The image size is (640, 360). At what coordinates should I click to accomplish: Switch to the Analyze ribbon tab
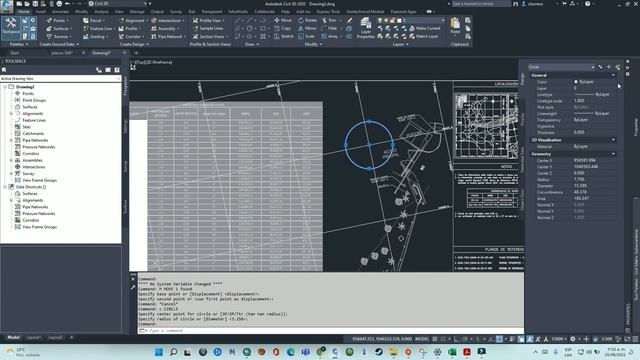tap(101, 11)
